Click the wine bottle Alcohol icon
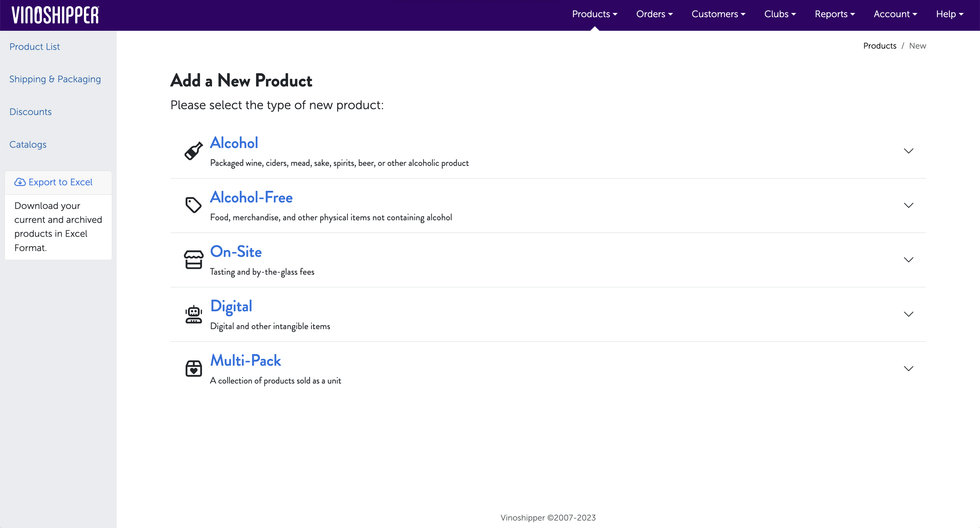 coord(193,151)
